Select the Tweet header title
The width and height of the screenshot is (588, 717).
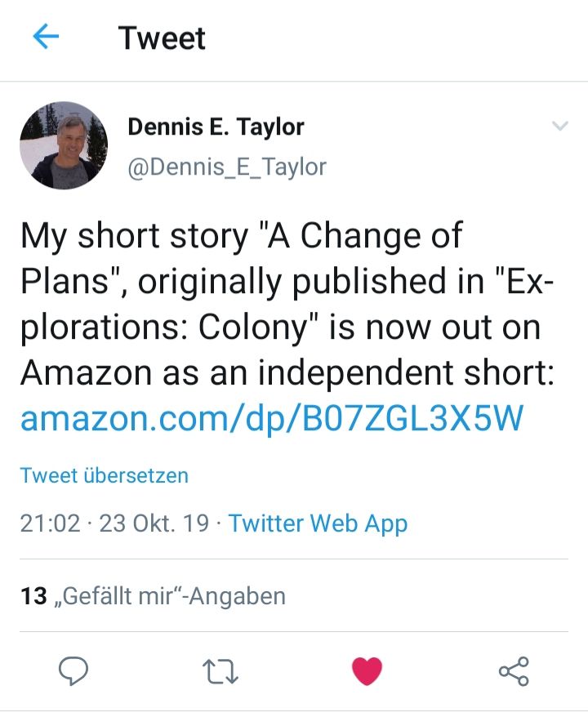162,38
